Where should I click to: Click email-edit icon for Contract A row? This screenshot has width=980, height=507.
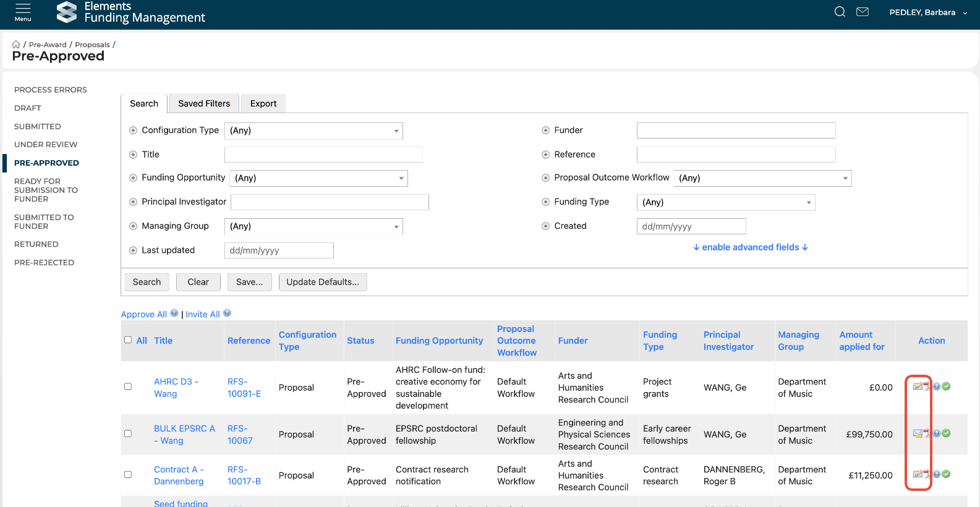click(918, 474)
